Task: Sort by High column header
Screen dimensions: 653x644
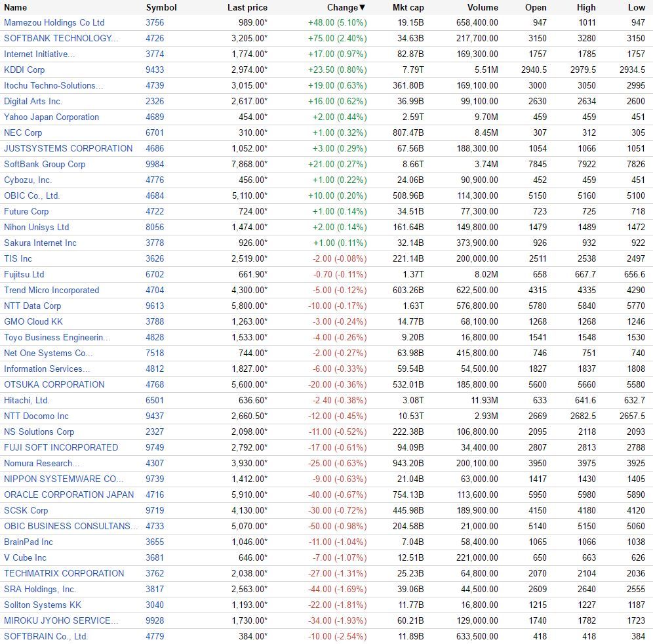Action: click(586, 7)
